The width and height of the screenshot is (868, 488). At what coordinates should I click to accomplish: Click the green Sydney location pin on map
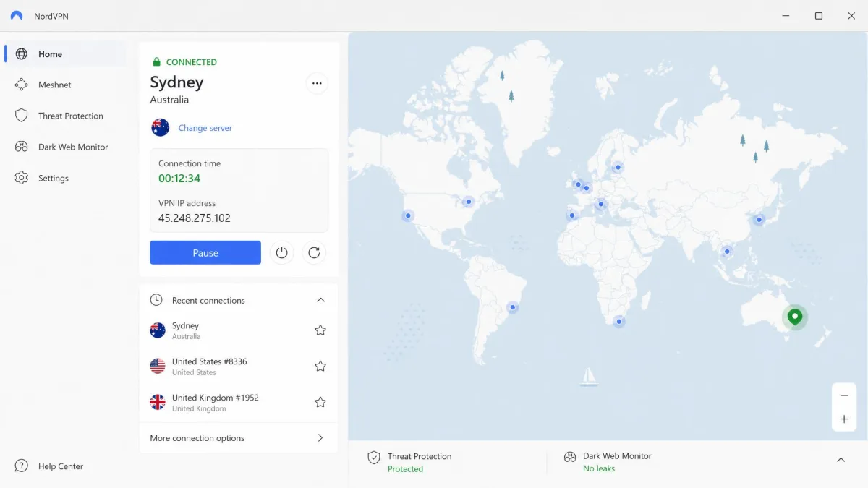(795, 317)
